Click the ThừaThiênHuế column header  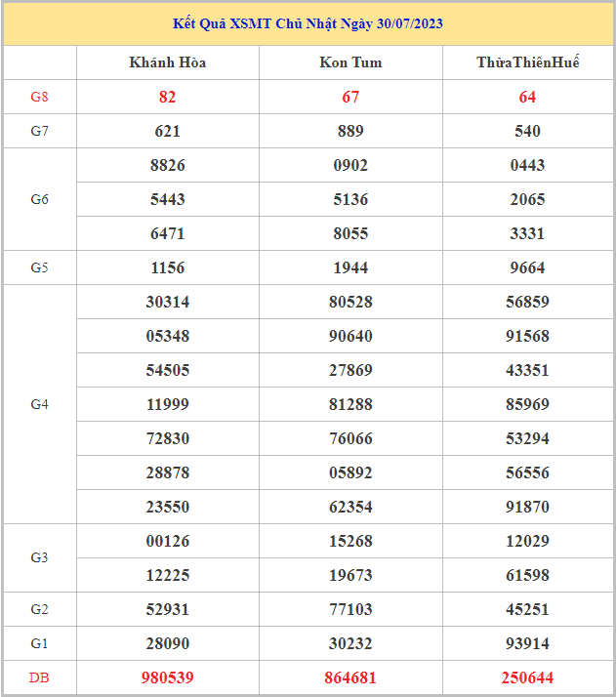[528, 62]
